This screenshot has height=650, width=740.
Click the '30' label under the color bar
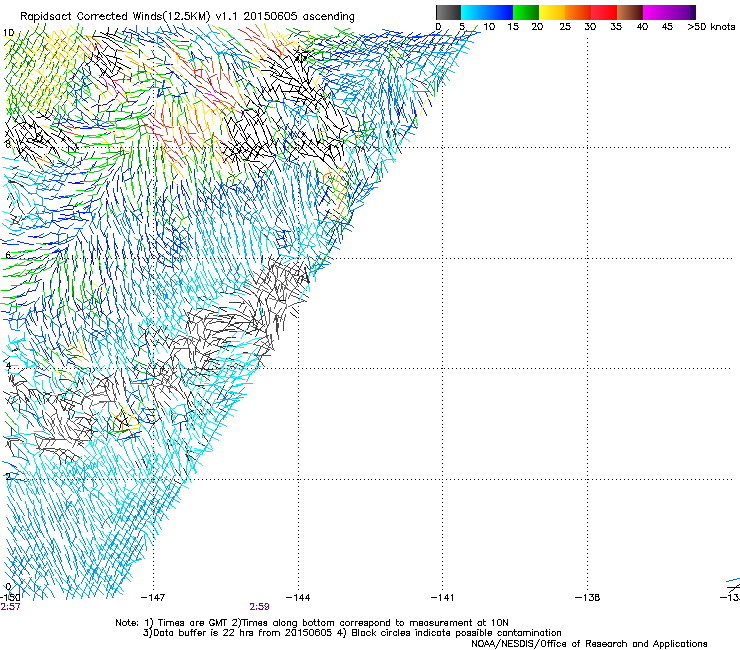590,27
